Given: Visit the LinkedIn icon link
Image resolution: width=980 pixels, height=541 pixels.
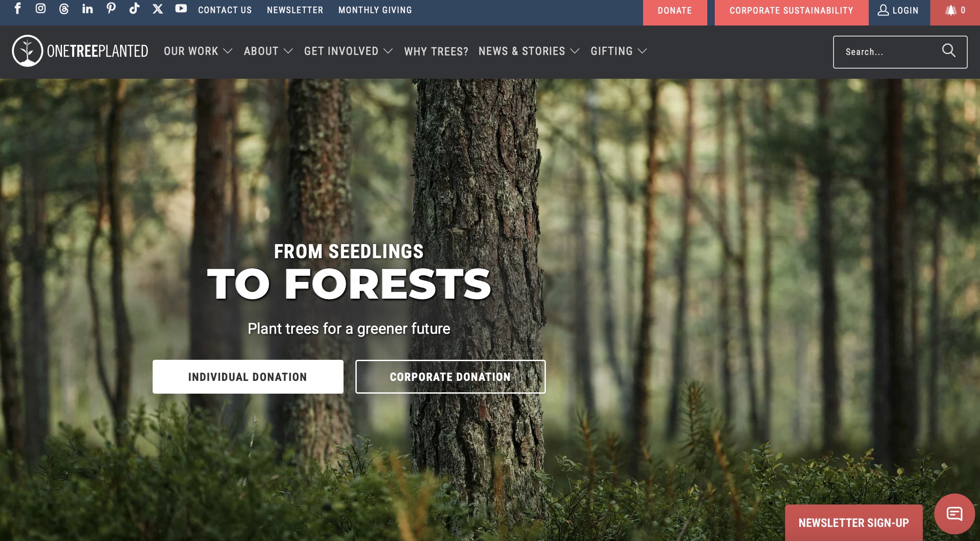Looking at the screenshot, I should pyautogui.click(x=88, y=9).
